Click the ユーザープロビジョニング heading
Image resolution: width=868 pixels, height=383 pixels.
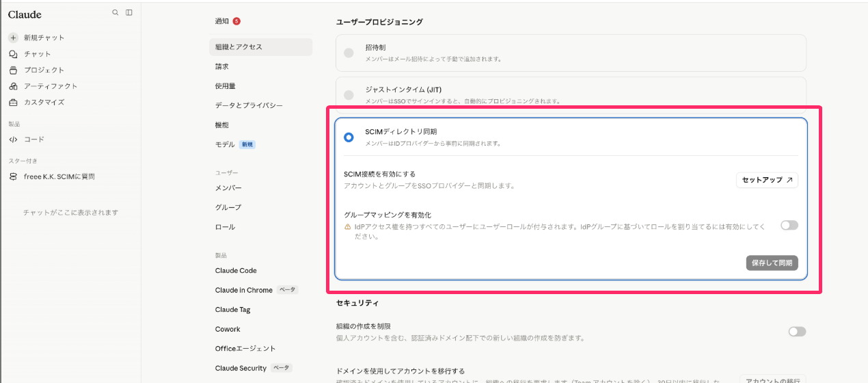(x=379, y=22)
